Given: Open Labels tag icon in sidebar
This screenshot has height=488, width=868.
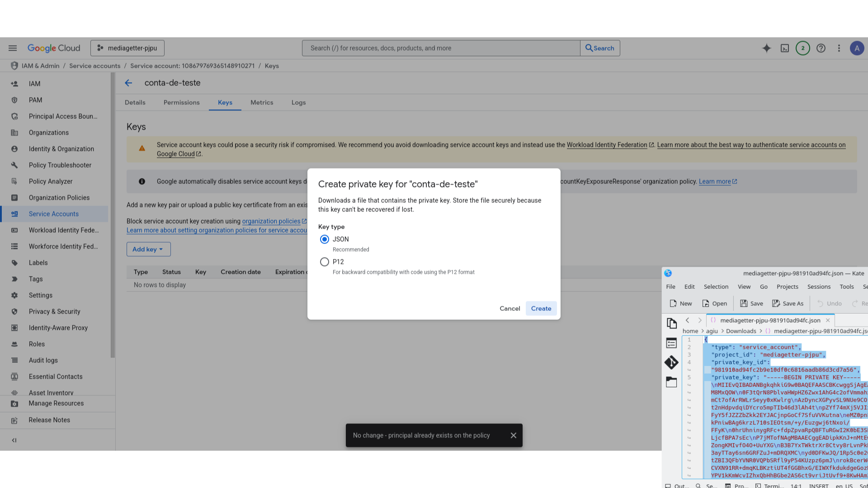Looking at the screenshot, I should tap(14, 263).
